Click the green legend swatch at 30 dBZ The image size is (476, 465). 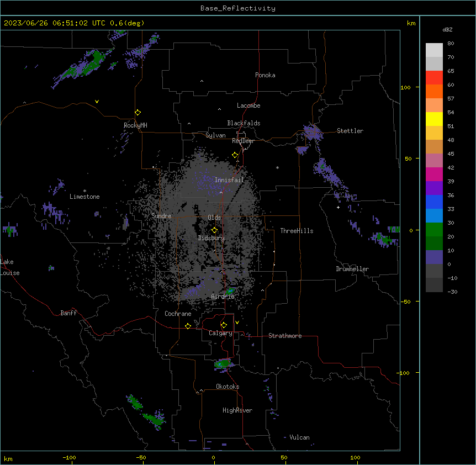coord(434,230)
